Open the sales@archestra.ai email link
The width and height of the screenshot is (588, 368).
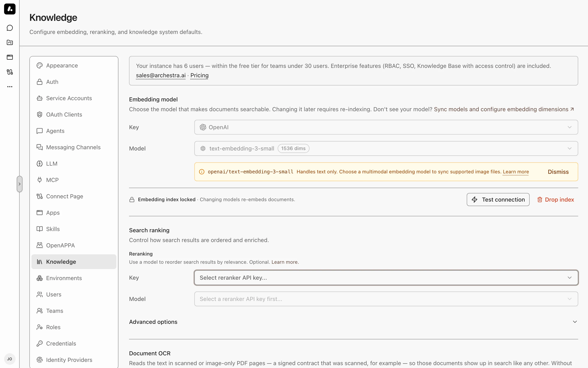tap(161, 75)
